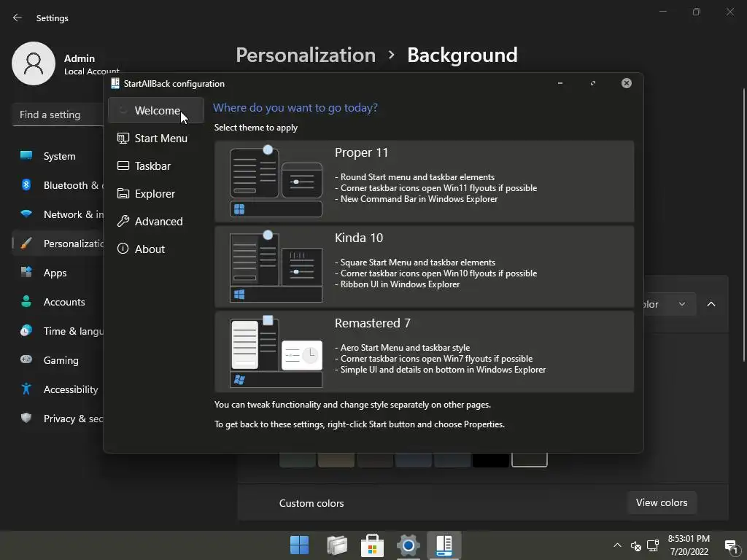Click the Bluetooth icon in sidebar

[x=26, y=184]
